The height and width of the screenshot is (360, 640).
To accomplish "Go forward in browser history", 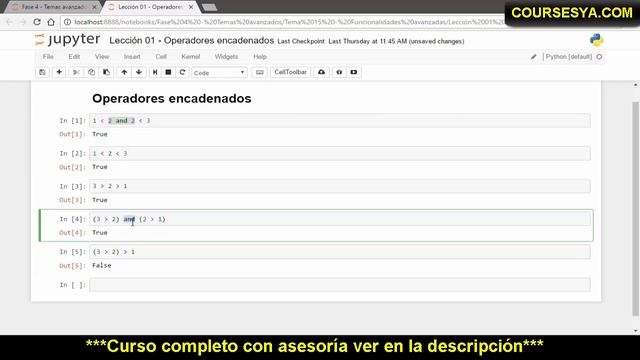I will click(x=23, y=22).
